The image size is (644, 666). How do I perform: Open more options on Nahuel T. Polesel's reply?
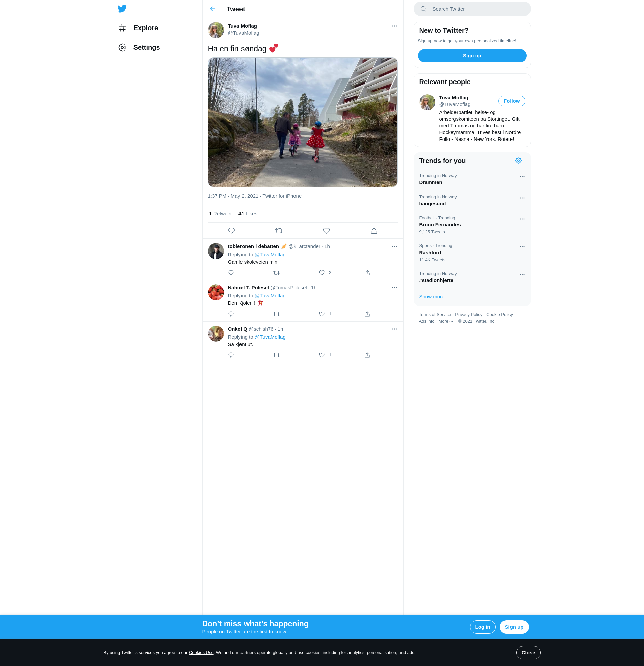tap(394, 288)
